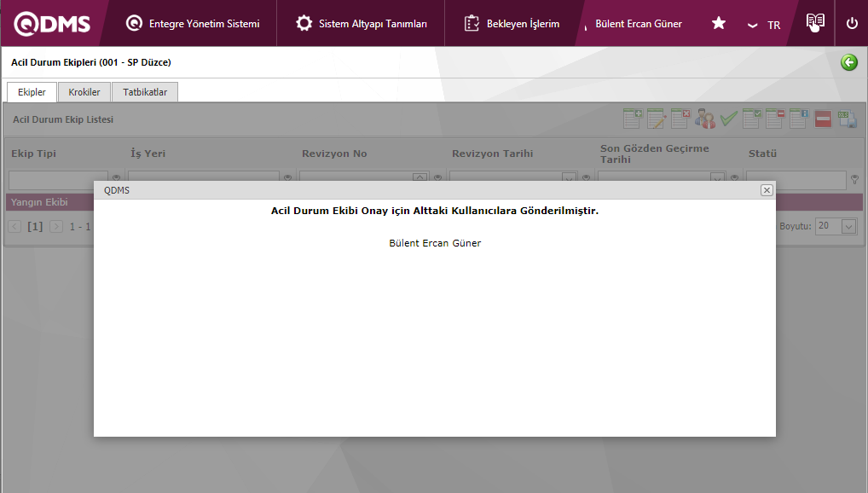Open the Bekleyen İşlerim menu
This screenshot has height=493, width=868.
click(512, 24)
